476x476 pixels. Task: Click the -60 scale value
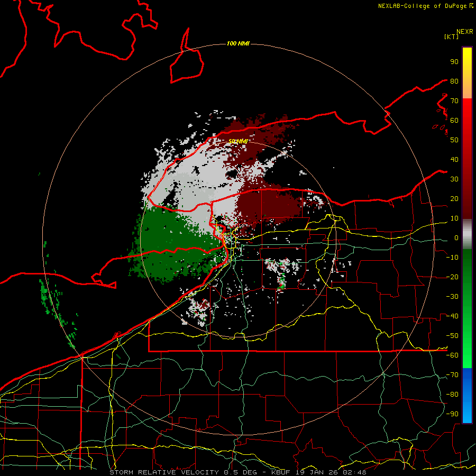click(452, 355)
